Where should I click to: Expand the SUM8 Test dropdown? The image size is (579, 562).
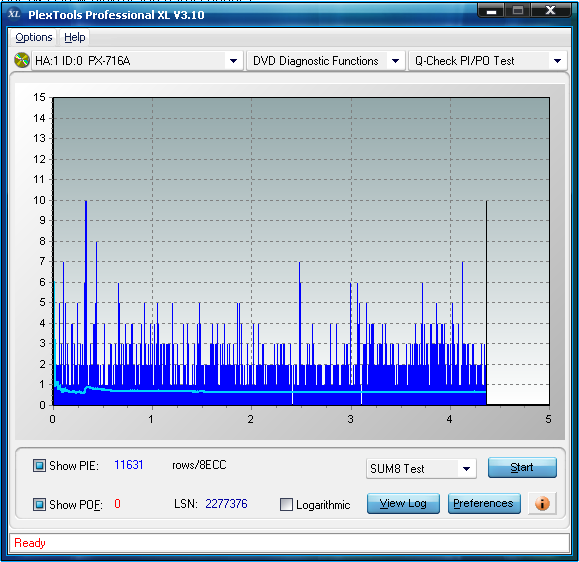pyautogui.click(x=467, y=469)
